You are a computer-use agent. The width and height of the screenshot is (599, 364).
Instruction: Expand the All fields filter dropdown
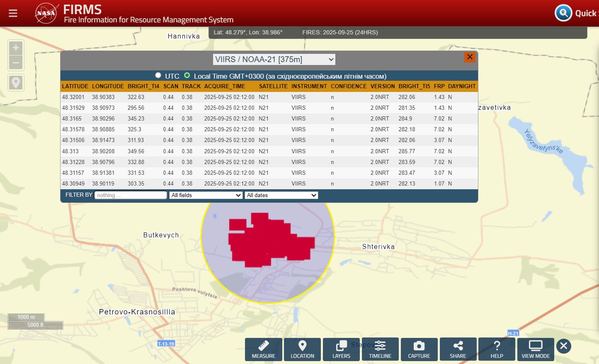(x=206, y=195)
